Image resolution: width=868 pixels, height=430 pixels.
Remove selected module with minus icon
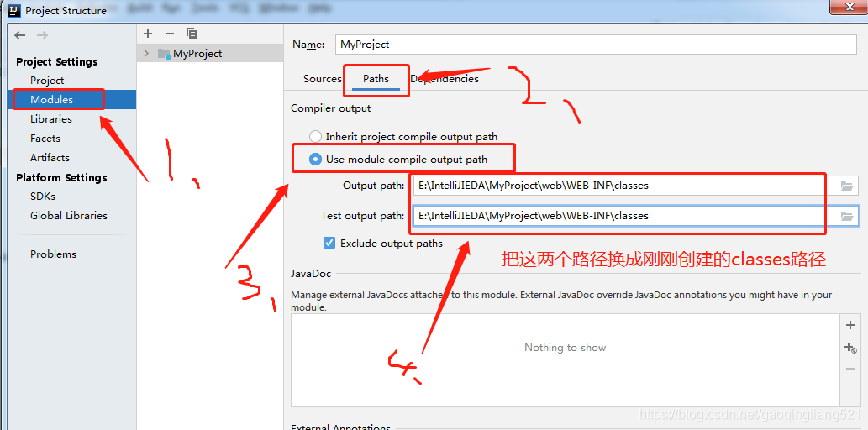(169, 34)
